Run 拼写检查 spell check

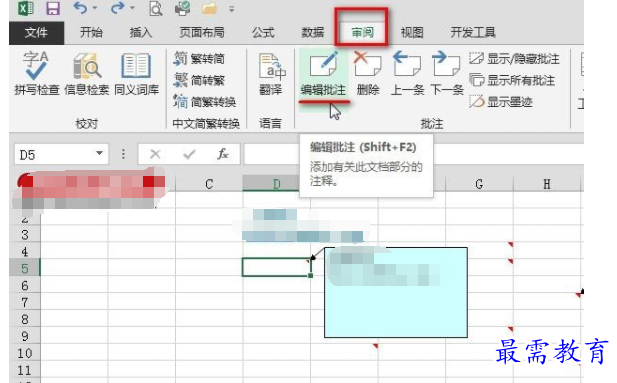(37, 74)
